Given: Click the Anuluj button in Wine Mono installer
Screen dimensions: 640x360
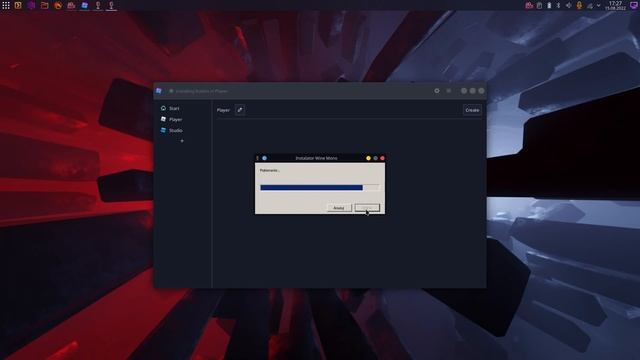Looking at the screenshot, I should click(339, 208).
